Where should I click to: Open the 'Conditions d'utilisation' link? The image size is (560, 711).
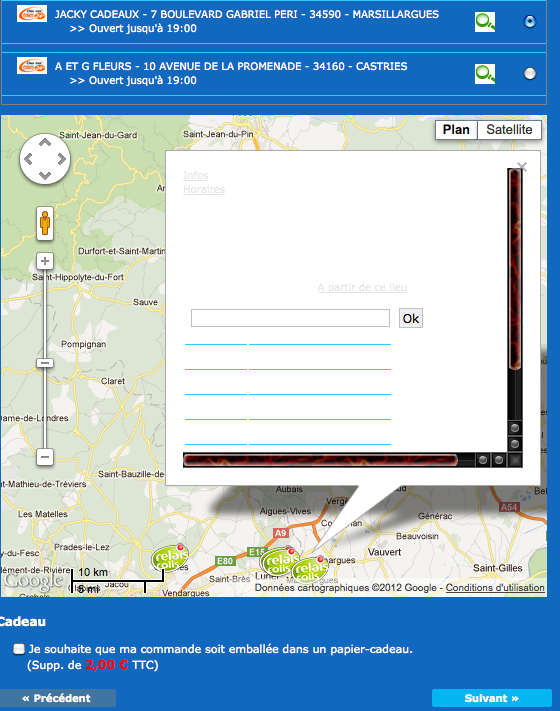(x=495, y=588)
